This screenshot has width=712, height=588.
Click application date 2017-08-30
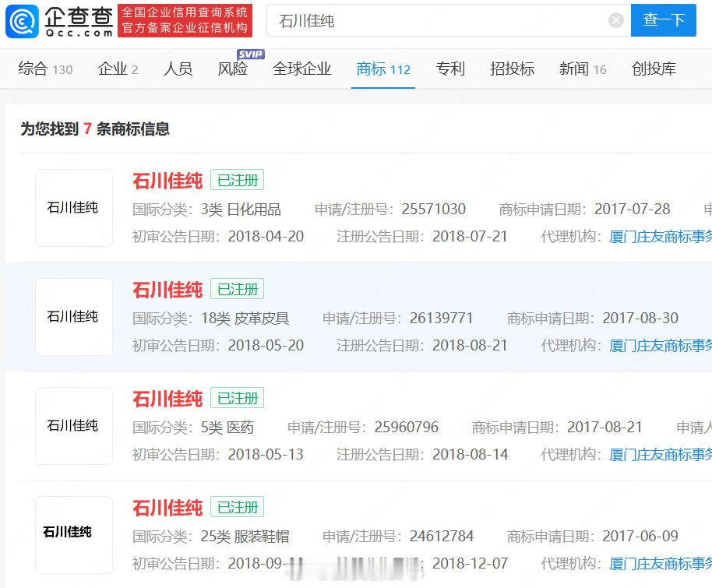click(640, 318)
